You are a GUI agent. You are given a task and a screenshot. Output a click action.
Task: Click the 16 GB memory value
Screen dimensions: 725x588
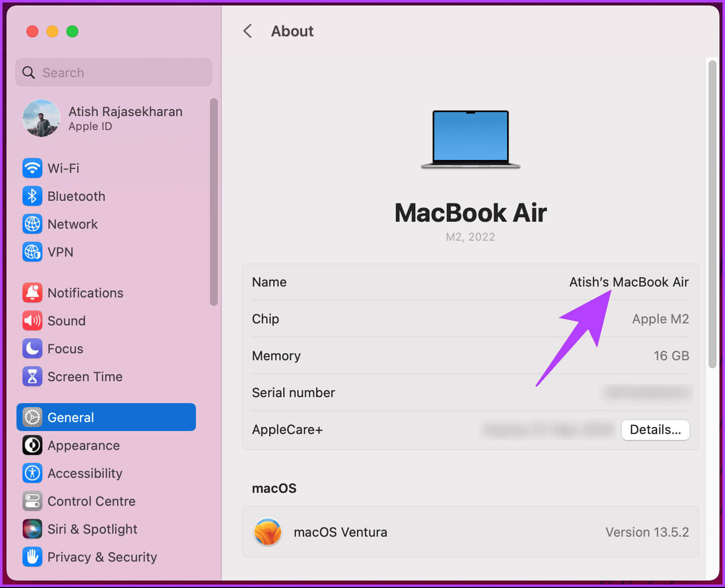(x=671, y=356)
